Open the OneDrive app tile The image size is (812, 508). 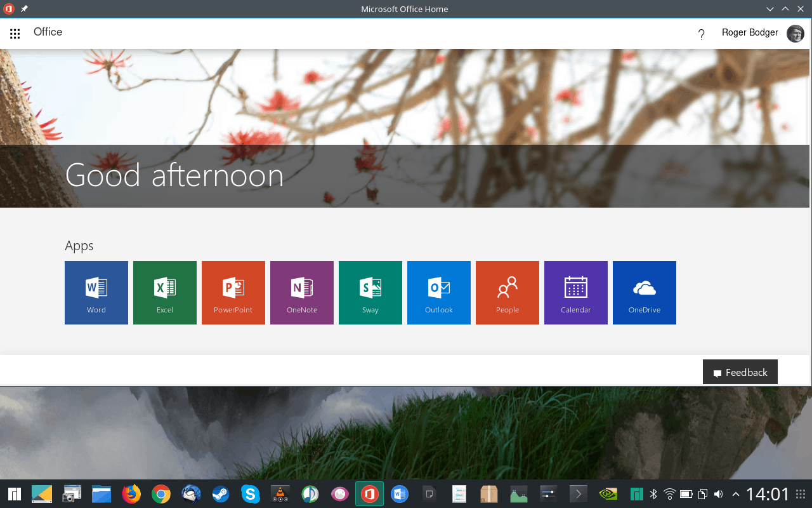point(645,293)
